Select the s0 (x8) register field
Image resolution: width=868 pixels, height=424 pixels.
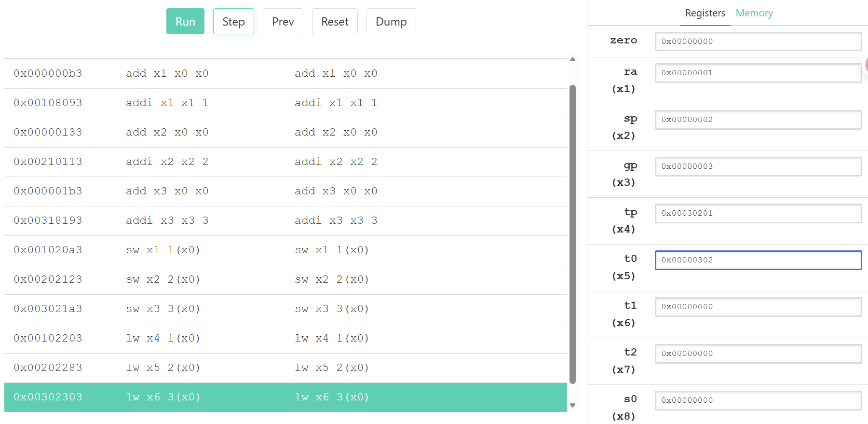(758, 400)
